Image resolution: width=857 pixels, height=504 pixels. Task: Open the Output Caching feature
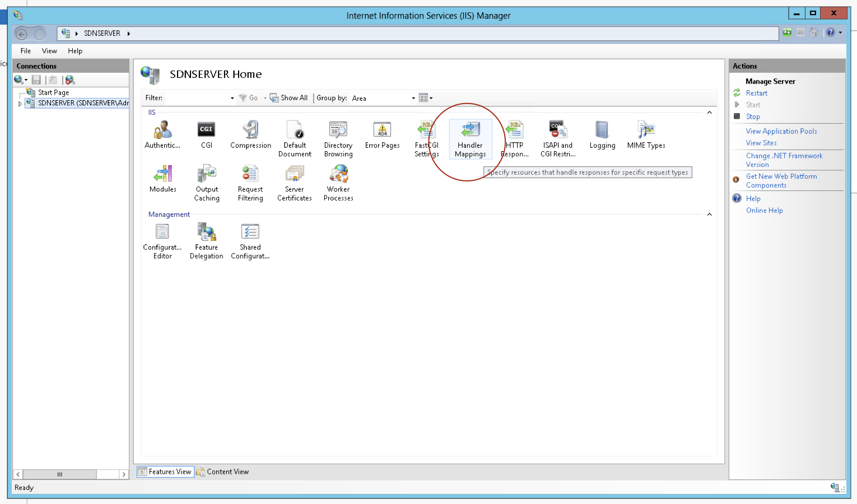(x=207, y=183)
